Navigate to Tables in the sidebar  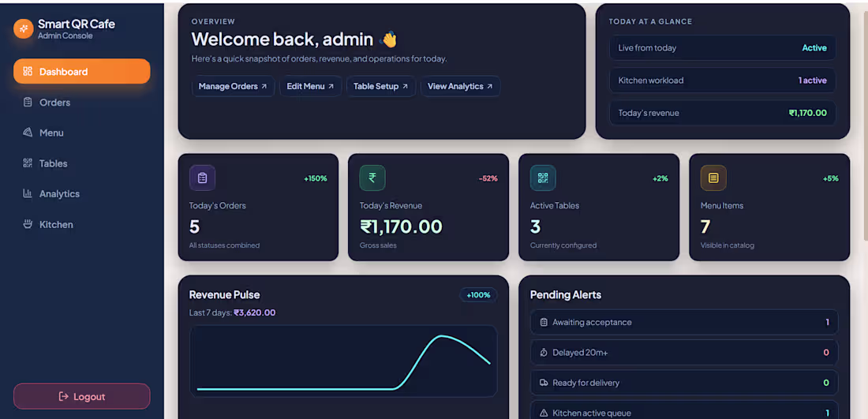pos(82,163)
